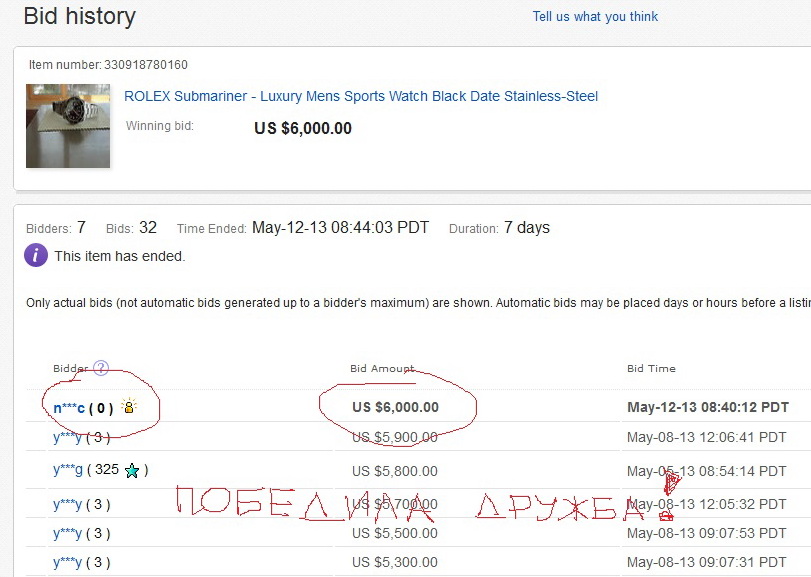This screenshot has height=577, width=811.
Task: Click the purple info icon beside item ended
Action: (x=36, y=256)
